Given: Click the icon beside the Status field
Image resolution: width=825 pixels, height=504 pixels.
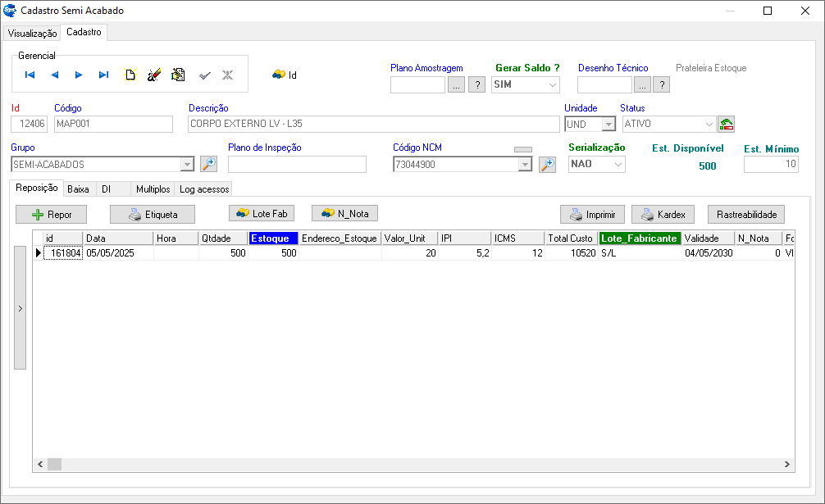Looking at the screenshot, I should click(726, 124).
